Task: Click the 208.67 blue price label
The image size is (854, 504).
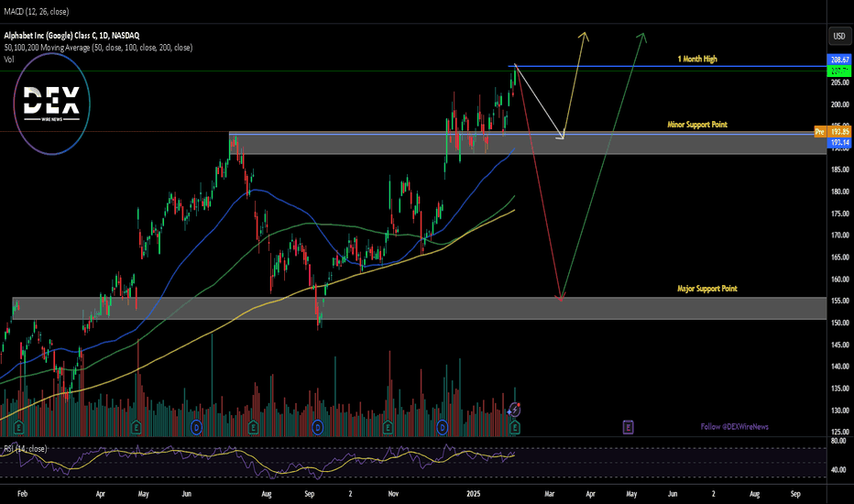Action: [x=839, y=60]
